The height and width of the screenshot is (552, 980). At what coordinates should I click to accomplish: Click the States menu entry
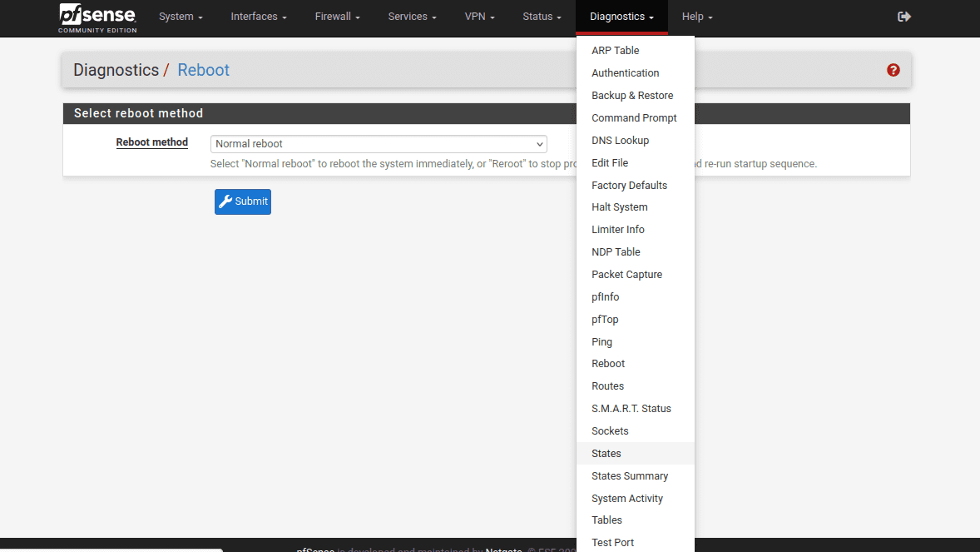click(x=606, y=454)
